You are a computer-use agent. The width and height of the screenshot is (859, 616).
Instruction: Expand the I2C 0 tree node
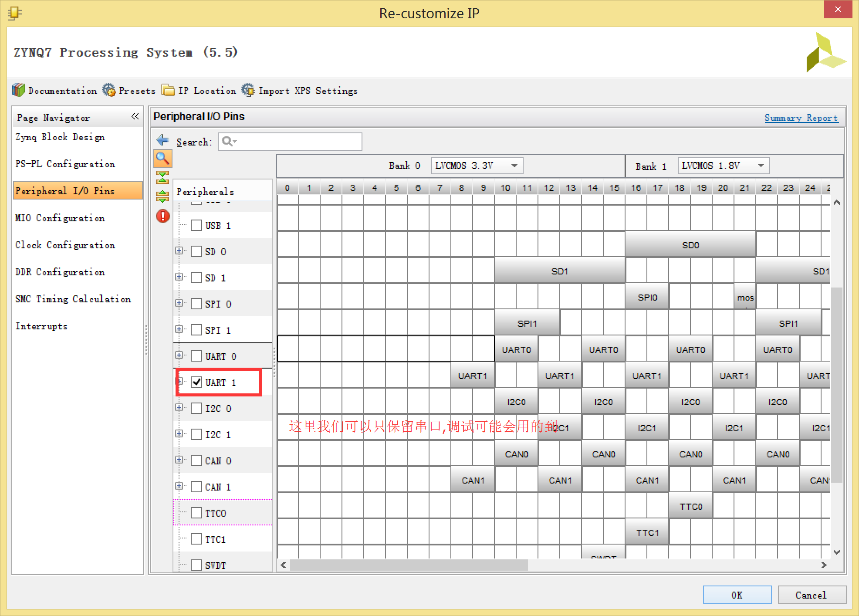(x=179, y=407)
